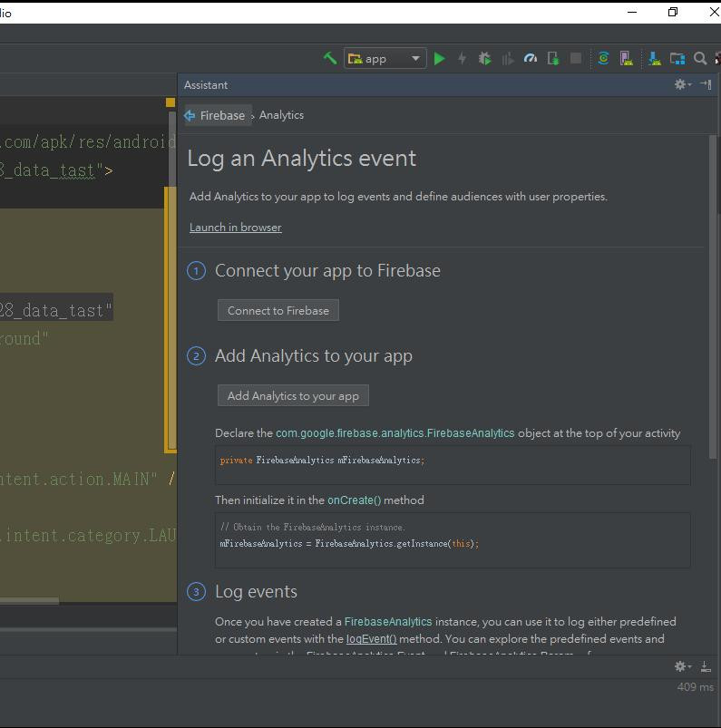Click the Search Everywhere magnifier icon
The image size is (721, 728).
coord(700,59)
